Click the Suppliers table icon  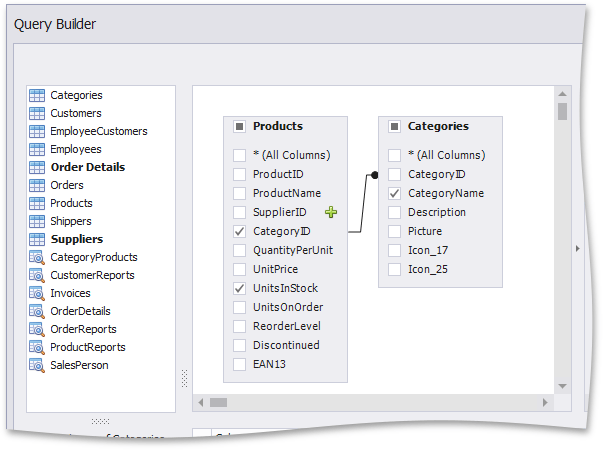[x=37, y=239]
